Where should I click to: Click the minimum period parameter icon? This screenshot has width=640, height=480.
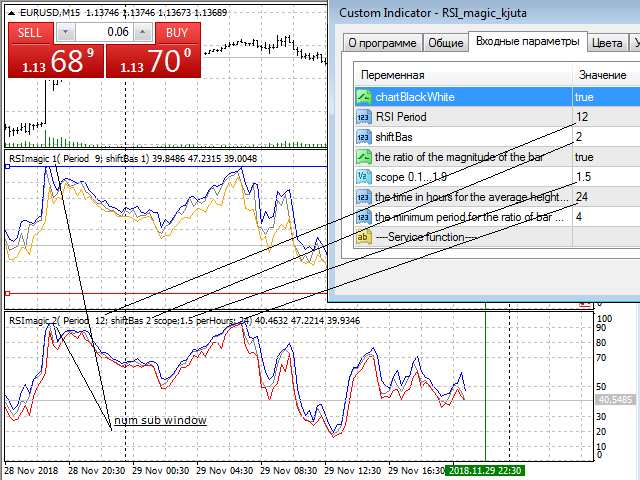[x=364, y=217]
